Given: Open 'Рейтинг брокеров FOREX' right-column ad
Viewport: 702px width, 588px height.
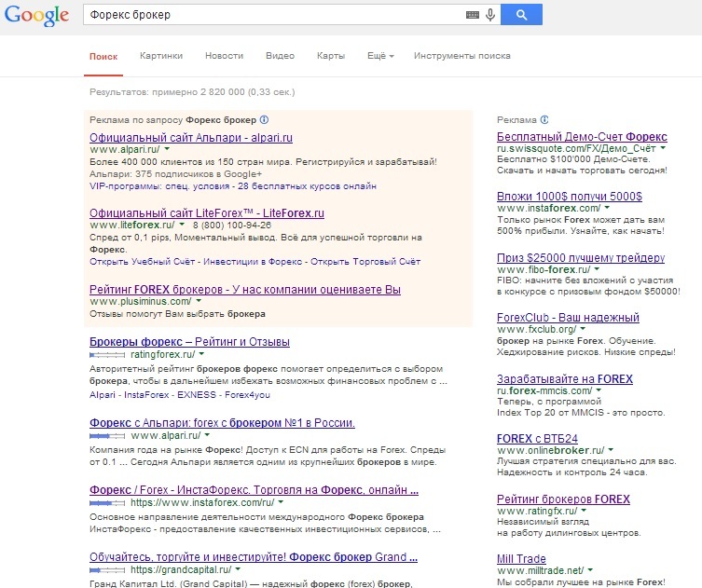Looking at the screenshot, I should point(563,499).
